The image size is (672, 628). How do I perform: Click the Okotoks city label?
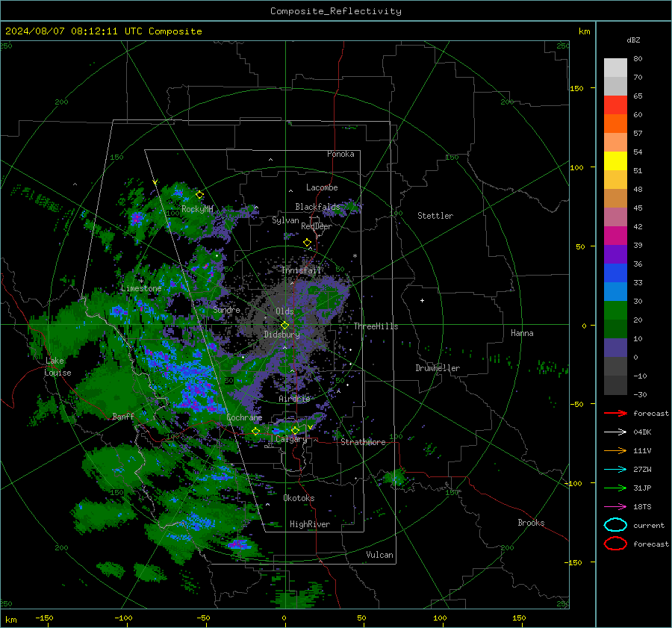(x=299, y=498)
